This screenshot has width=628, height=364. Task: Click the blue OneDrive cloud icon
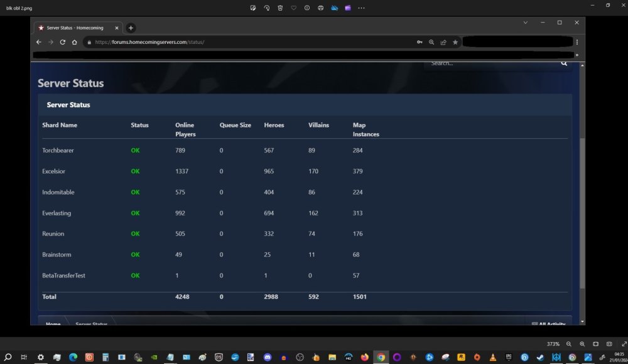click(x=334, y=8)
